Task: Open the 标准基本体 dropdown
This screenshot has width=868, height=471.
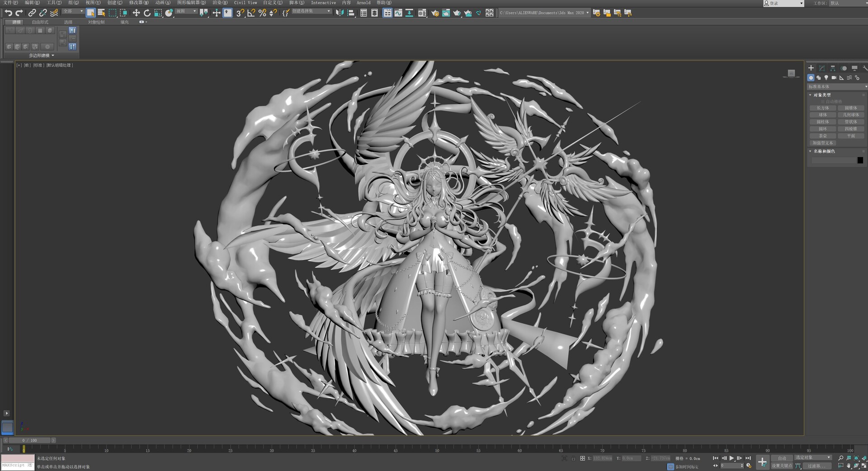Action: click(x=837, y=87)
